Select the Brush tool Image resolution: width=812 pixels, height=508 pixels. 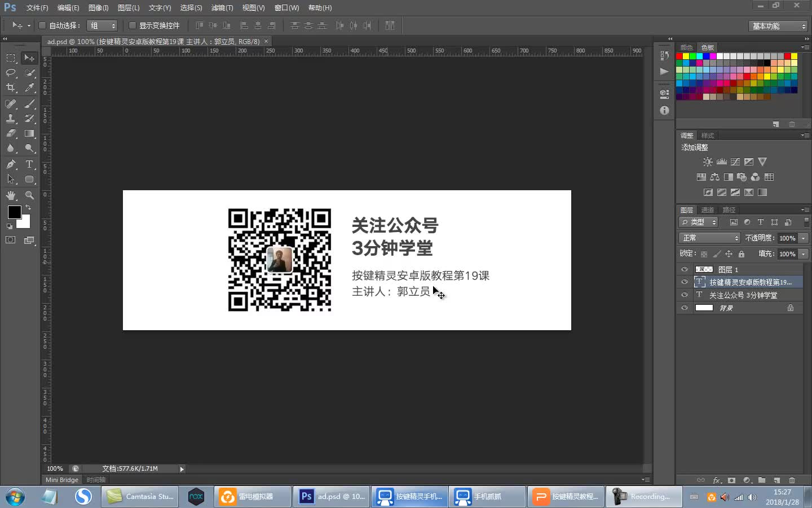(x=29, y=104)
